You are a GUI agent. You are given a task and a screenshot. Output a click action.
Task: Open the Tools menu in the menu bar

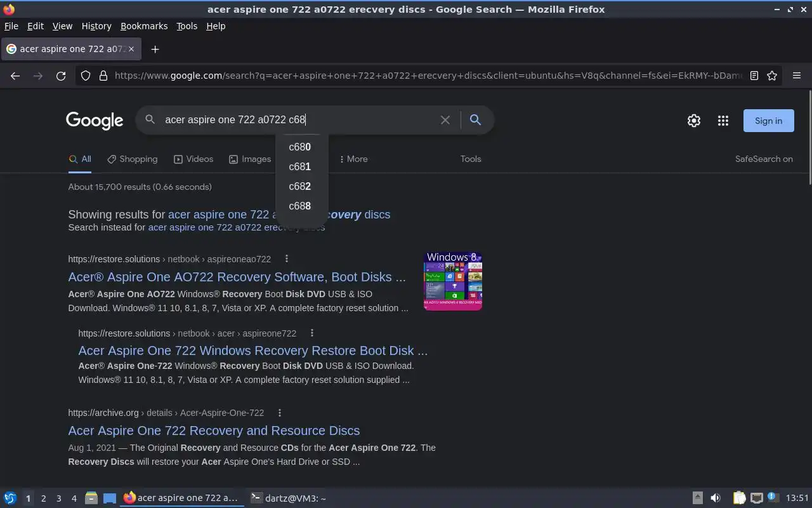click(x=187, y=26)
